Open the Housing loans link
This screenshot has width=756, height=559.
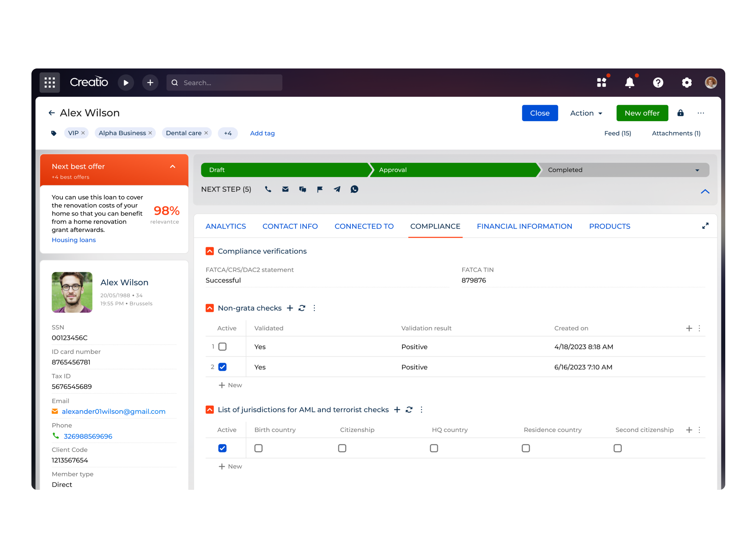point(74,240)
